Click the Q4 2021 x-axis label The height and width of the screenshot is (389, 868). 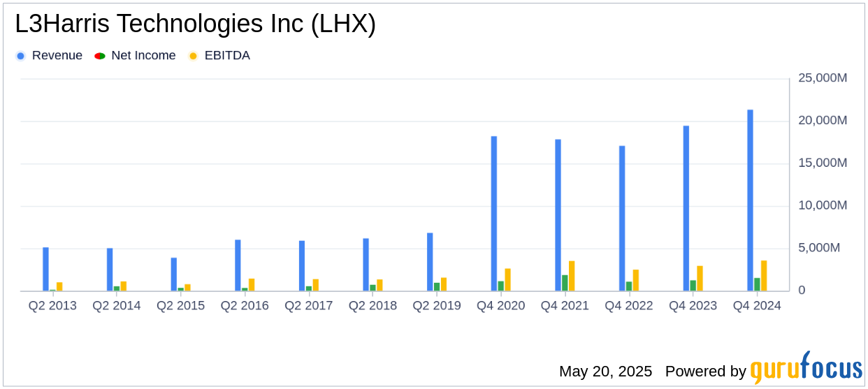[565, 306]
